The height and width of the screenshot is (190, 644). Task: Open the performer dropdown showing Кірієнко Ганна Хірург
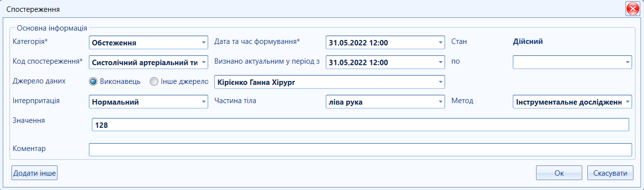click(x=441, y=81)
